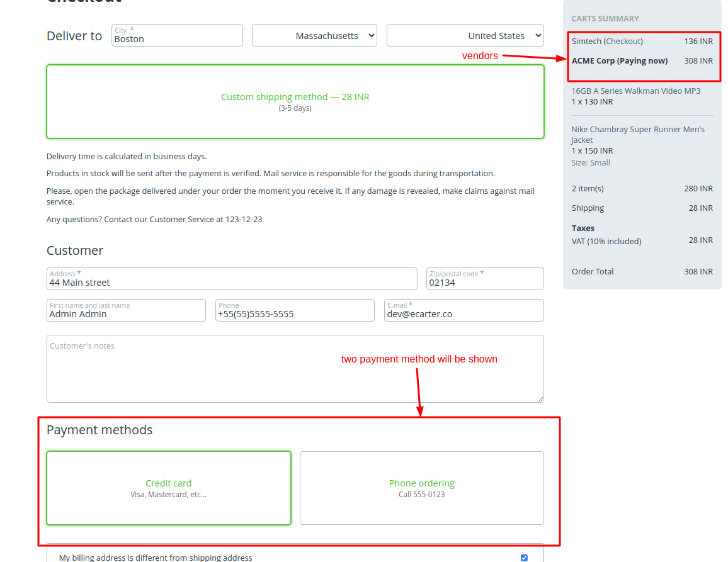
Task: Click the City input field containing Boston
Action: (x=177, y=35)
